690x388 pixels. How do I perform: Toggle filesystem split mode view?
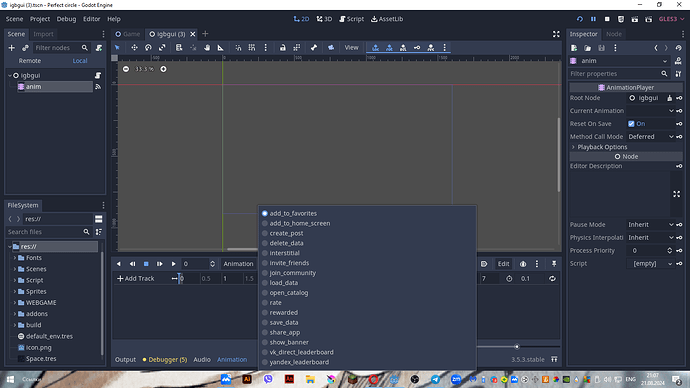pyautogui.click(x=99, y=219)
